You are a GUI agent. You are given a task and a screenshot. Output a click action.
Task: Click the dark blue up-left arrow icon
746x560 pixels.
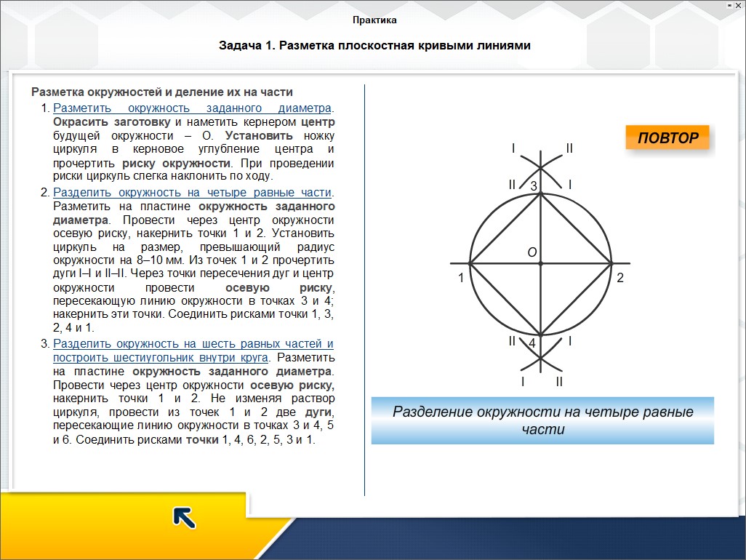pos(184,517)
